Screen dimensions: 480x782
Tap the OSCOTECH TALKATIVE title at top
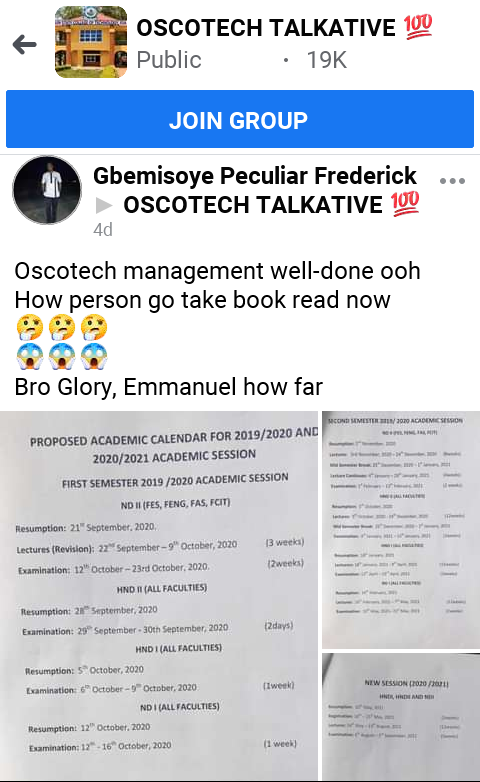click(x=266, y=27)
